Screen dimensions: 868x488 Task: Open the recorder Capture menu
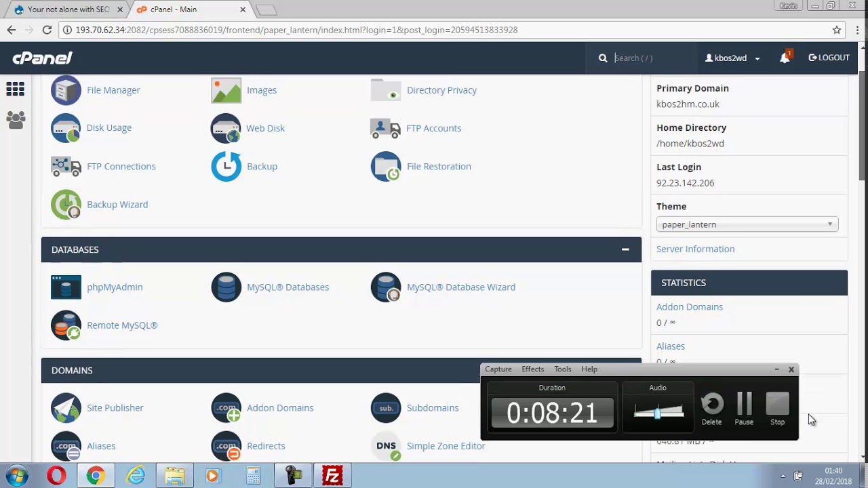tap(498, 369)
